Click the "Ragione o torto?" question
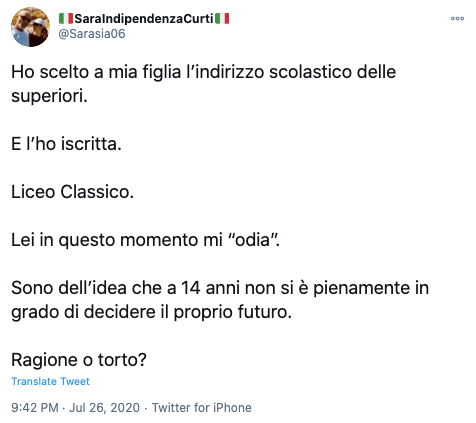 click(79, 360)
